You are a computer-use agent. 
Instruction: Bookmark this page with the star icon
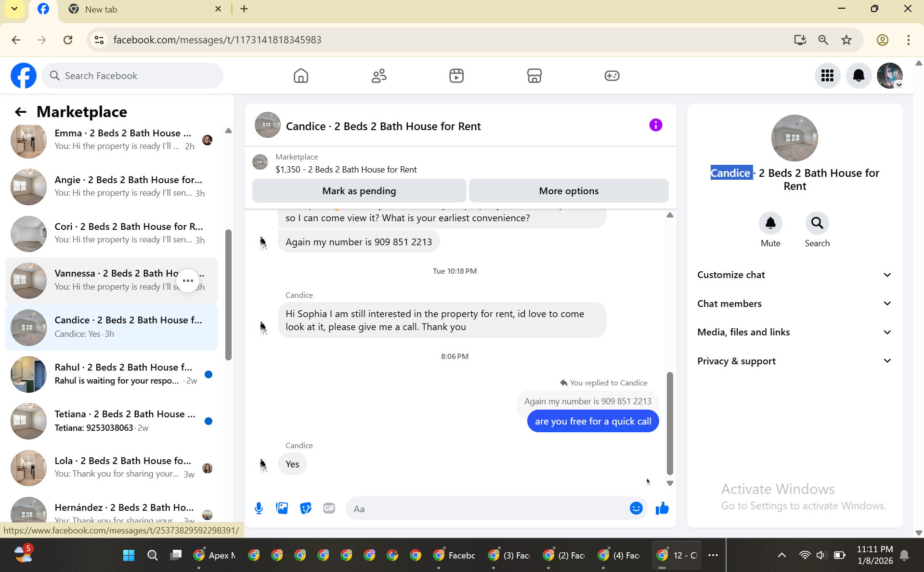point(846,40)
